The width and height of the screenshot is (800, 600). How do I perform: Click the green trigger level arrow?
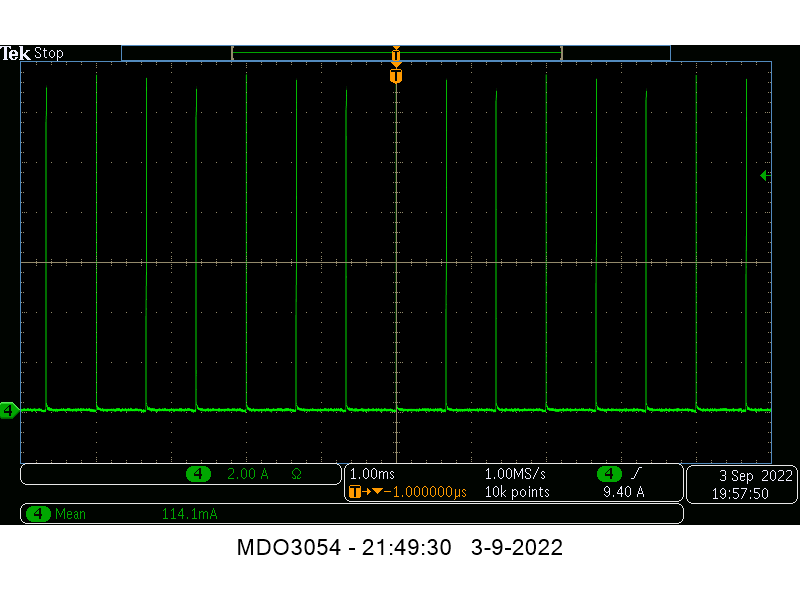(x=764, y=176)
